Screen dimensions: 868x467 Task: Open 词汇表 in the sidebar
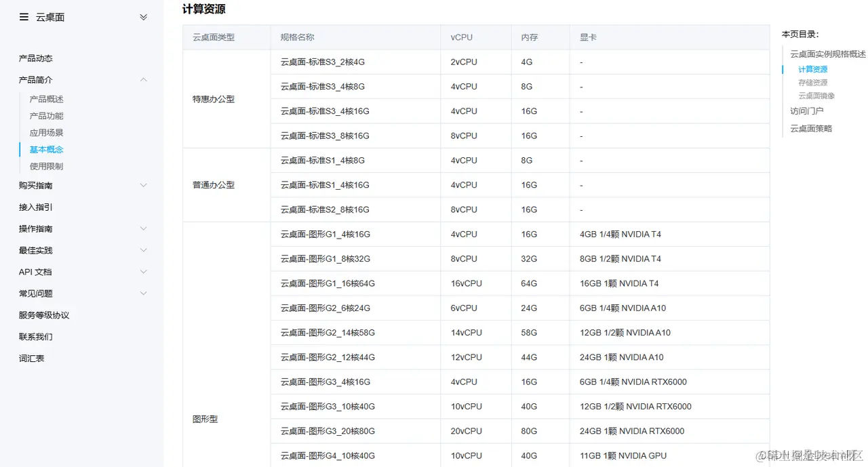31,359
